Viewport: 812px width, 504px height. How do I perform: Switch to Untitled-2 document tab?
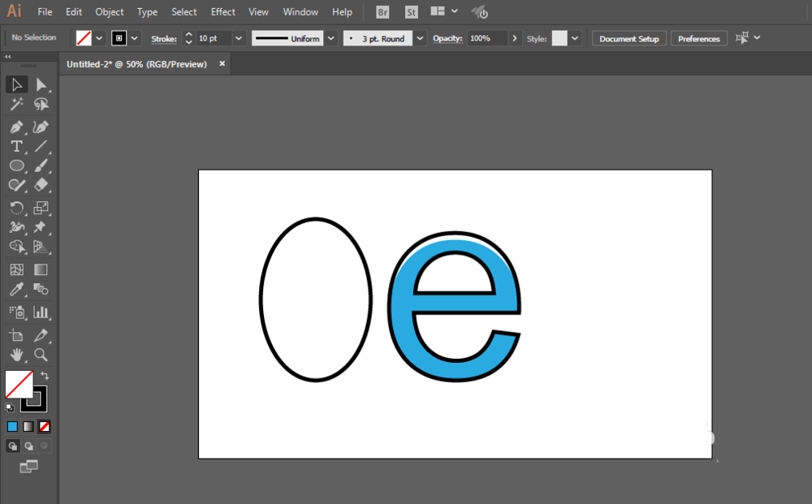pyautogui.click(x=136, y=64)
